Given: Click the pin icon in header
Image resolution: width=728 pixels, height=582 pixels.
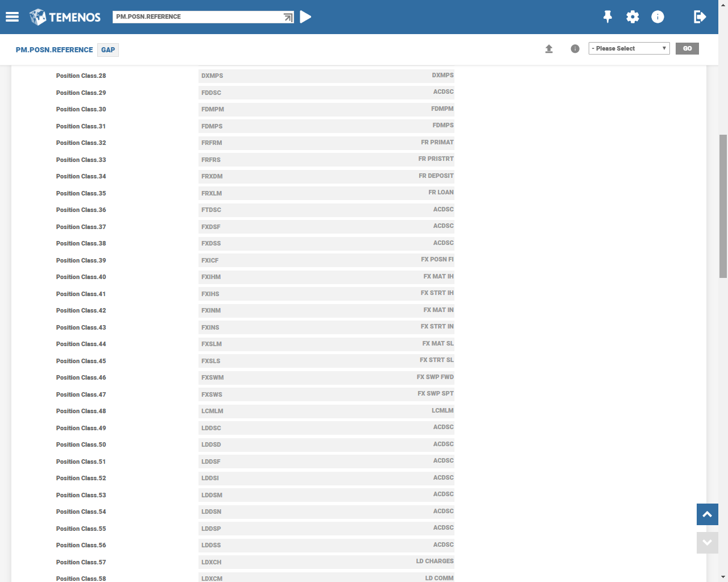Looking at the screenshot, I should click(607, 17).
